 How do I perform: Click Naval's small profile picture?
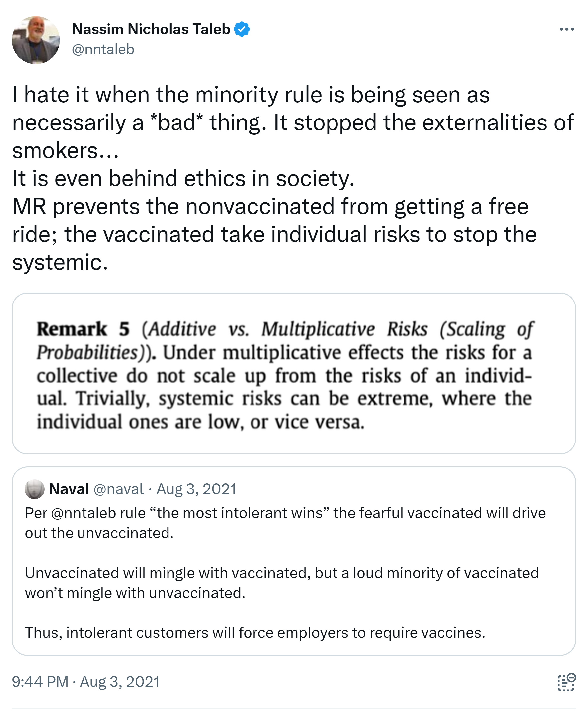[35, 489]
